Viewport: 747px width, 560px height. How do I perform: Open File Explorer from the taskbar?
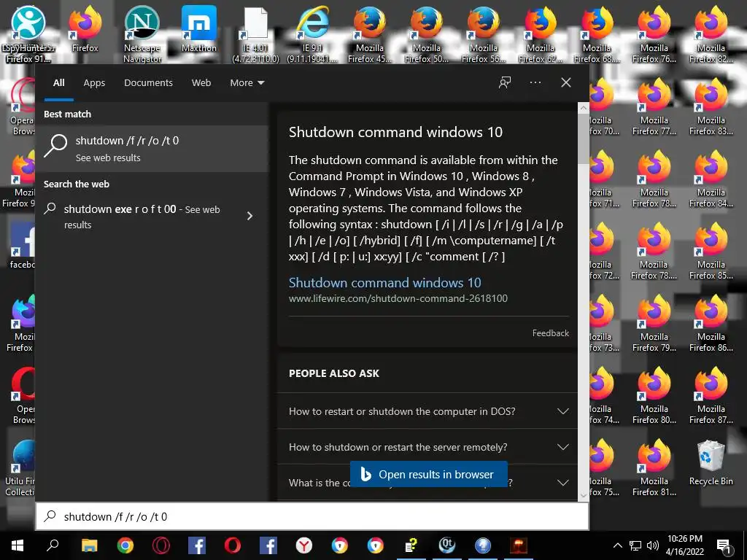(89, 545)
